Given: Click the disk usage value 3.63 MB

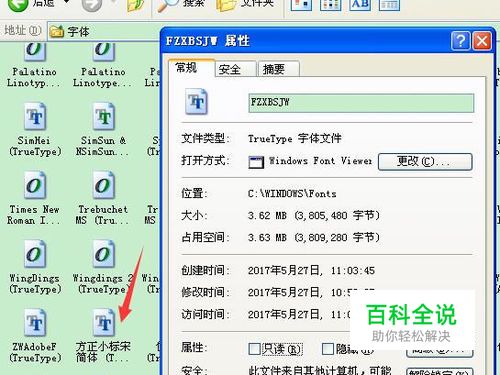Looking at the screenshot, I should (x=314, y=238).
